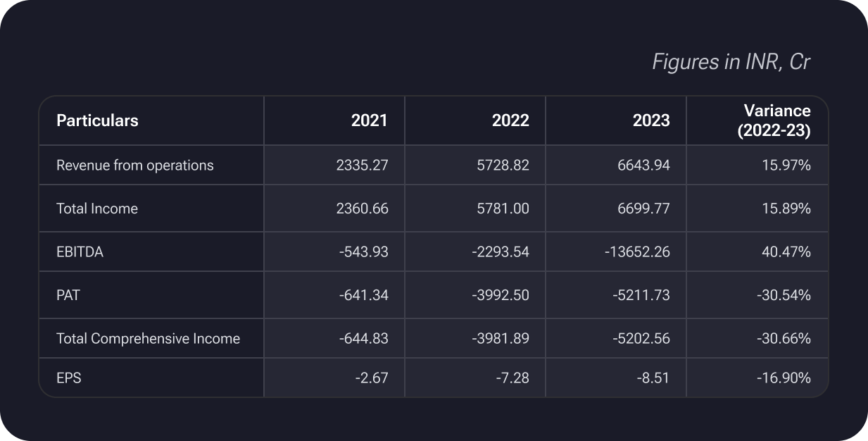Viewport: 868px width, 441px height.
Task: Click the 5781.00 Total Income value
Action: click(x=503, y=209)
